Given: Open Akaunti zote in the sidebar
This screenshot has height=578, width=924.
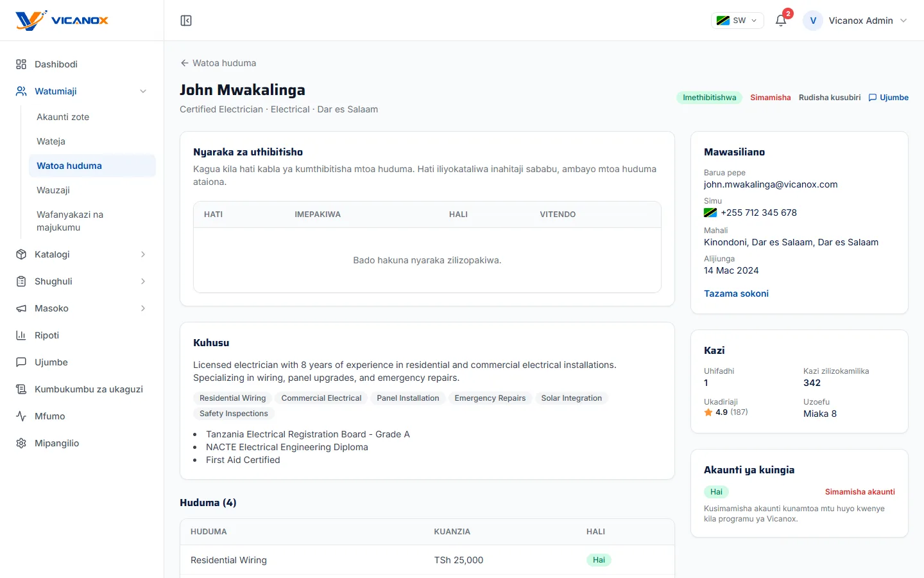Looking at the screenshot, I should tap(92, 117).
